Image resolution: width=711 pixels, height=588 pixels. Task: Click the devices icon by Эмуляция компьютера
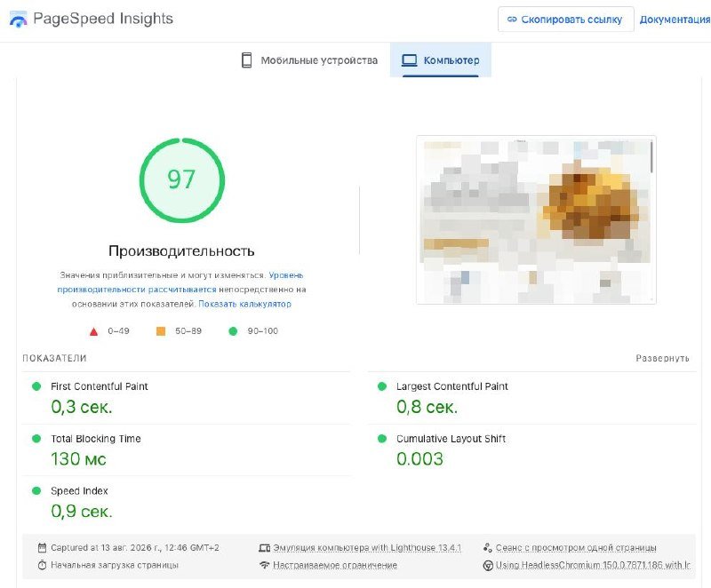click(264, 548)
